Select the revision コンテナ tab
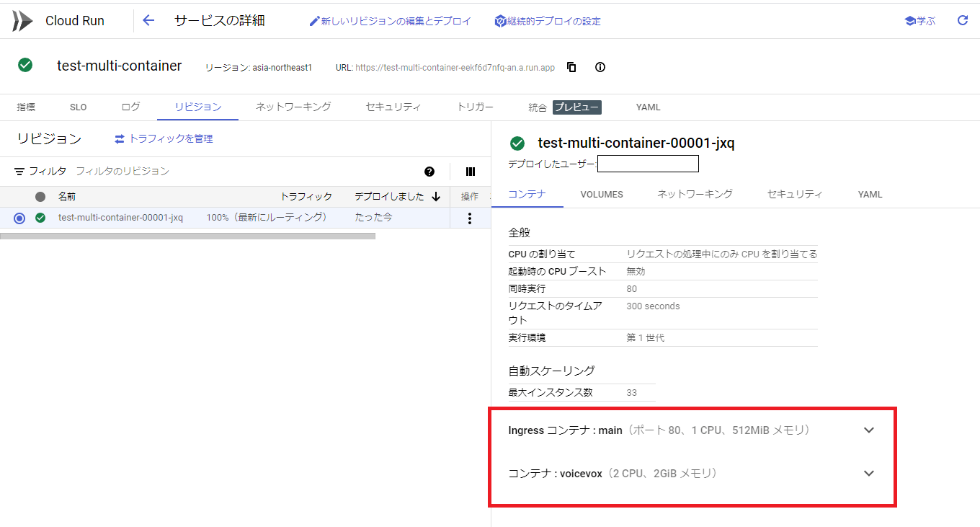 point(527,194)
